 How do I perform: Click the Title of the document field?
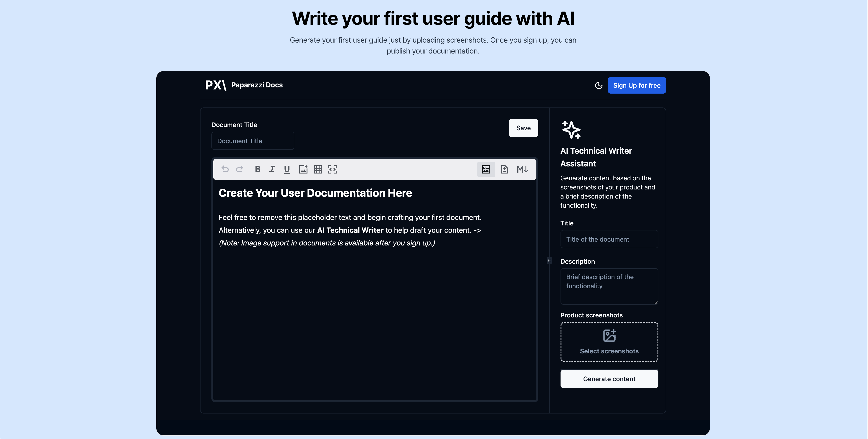point(609,239)
